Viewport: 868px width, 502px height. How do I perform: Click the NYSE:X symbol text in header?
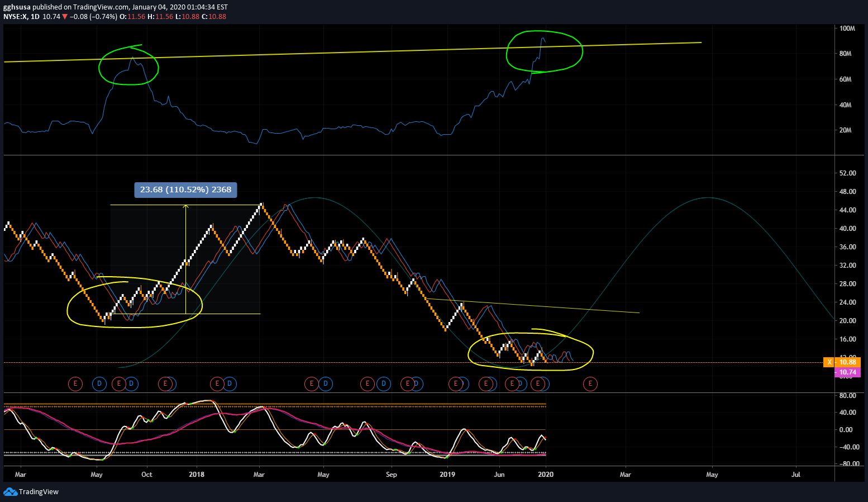[x=16, y=17]
